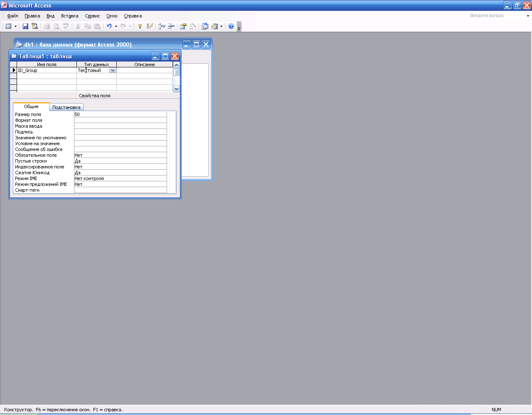
Task: Open the Тип данных dropdown for ID_Group
Action: [113, 70]
